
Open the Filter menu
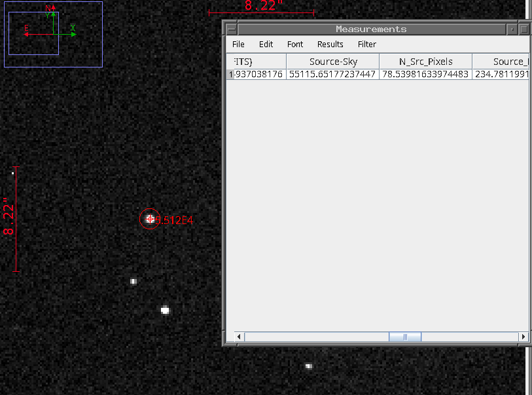point(367,45)
